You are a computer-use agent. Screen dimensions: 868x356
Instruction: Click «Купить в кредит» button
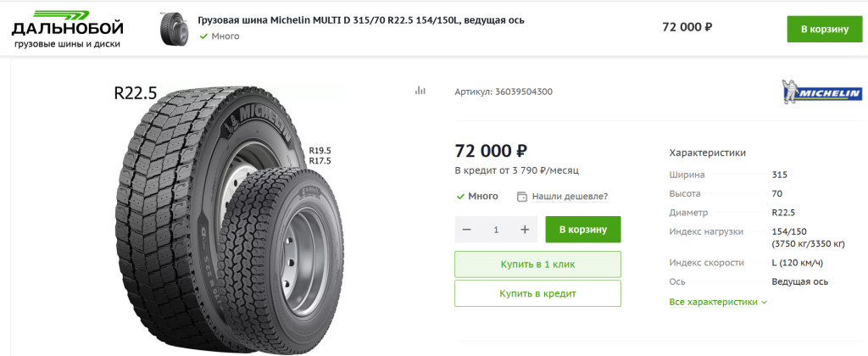pos(537,293)
